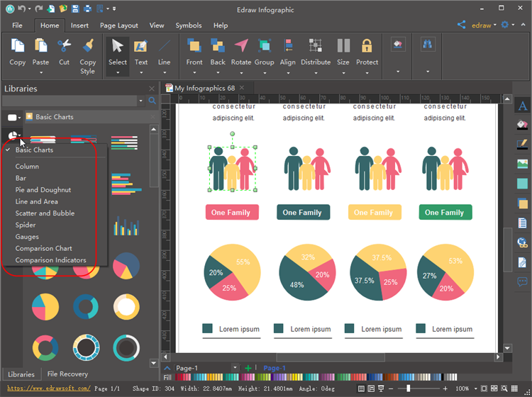The height and width of the screenshot is (397, 532).
Task: Click the Copy Style brush icon
Action: 88,47
